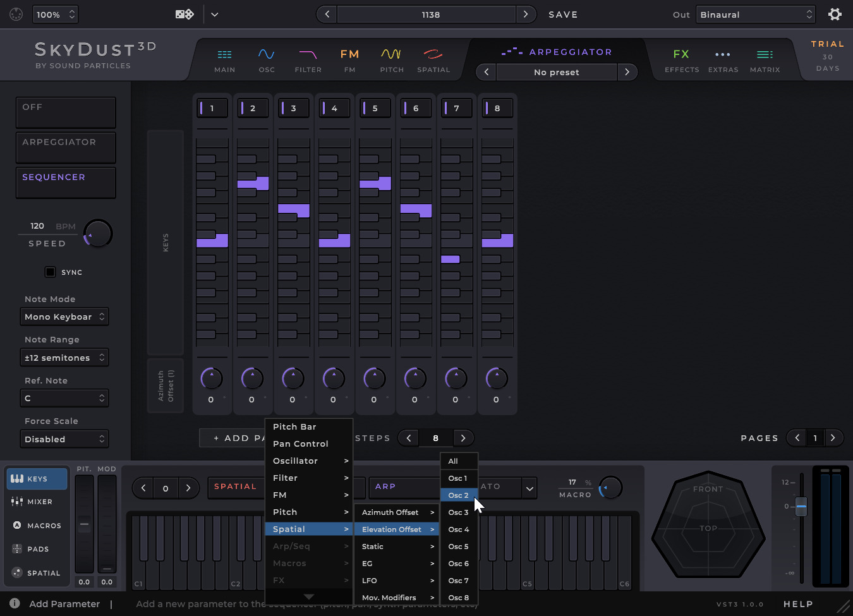Toggle sequencer step 1
Image resolution: width=853 pixels, height=616 pixels.
pos(212,108)
